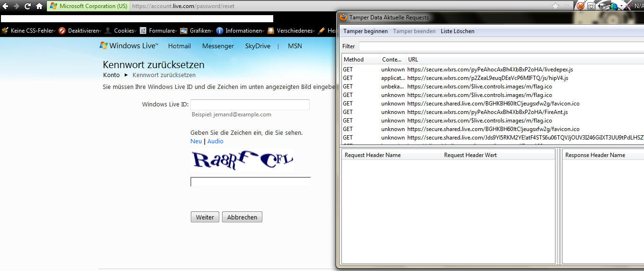Expand the Grafiken toolbar menu
644x271 pixels.
(197, 31)
